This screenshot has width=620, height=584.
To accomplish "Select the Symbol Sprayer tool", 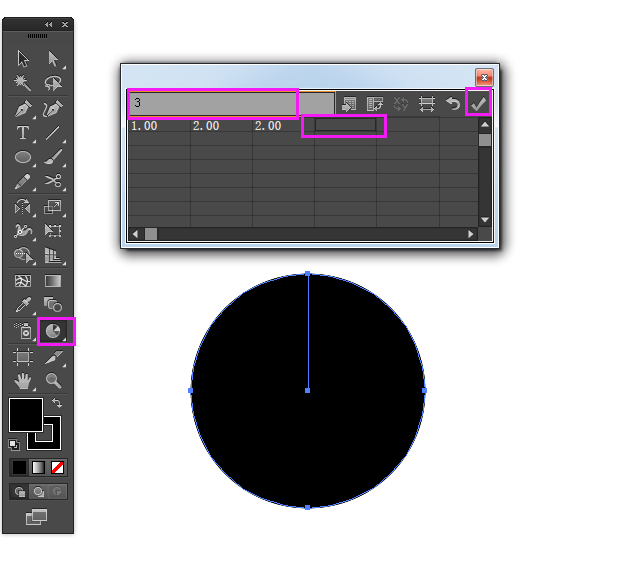I will tap(23, 331).
